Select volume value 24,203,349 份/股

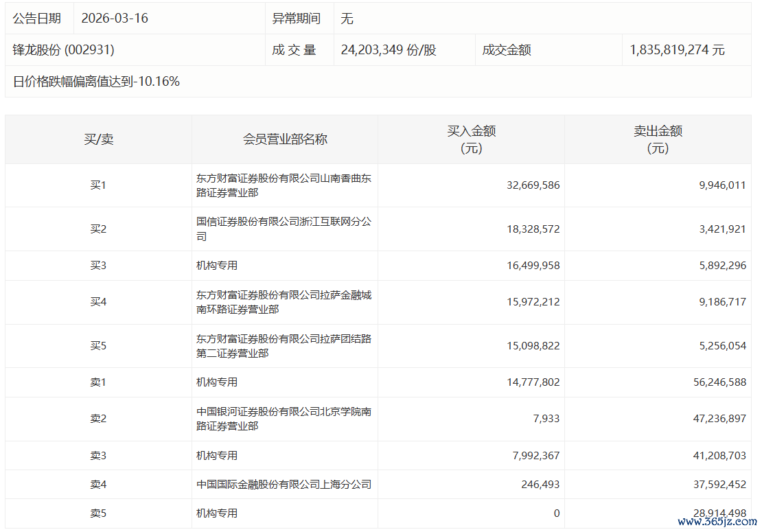point(389,49)
